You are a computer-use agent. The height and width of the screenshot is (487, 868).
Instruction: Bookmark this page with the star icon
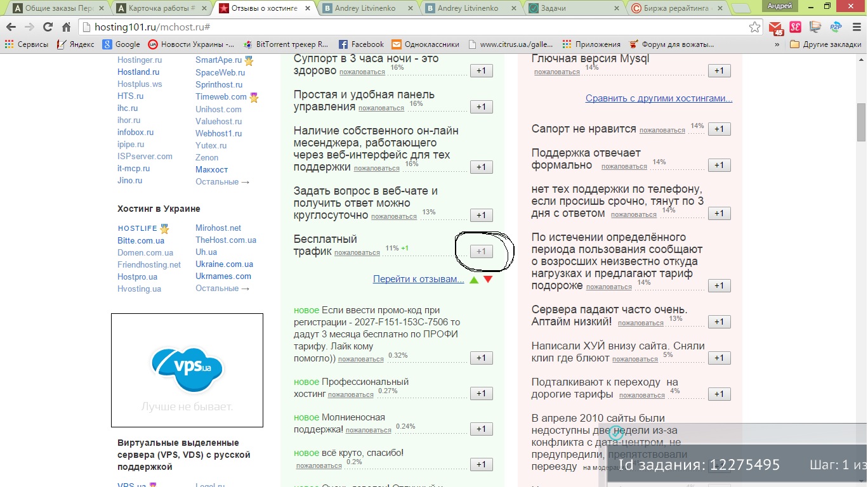[754, 27]
